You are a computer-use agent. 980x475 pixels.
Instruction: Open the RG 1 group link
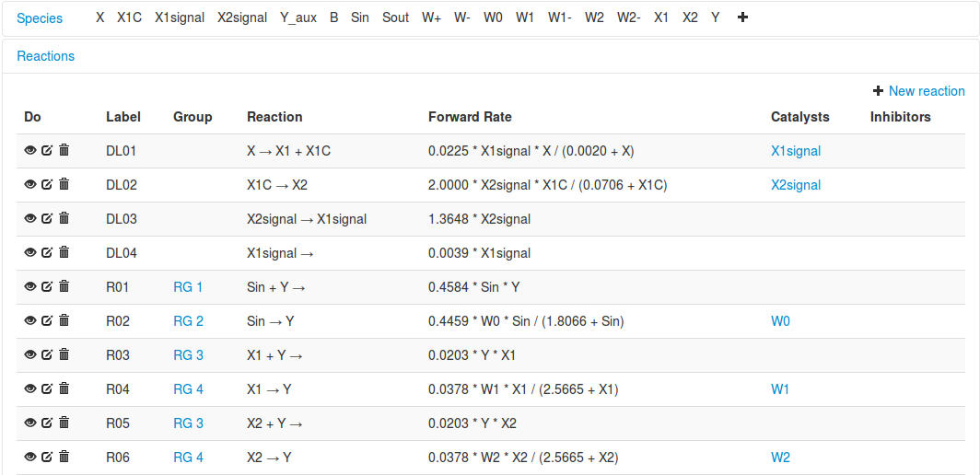188,287
